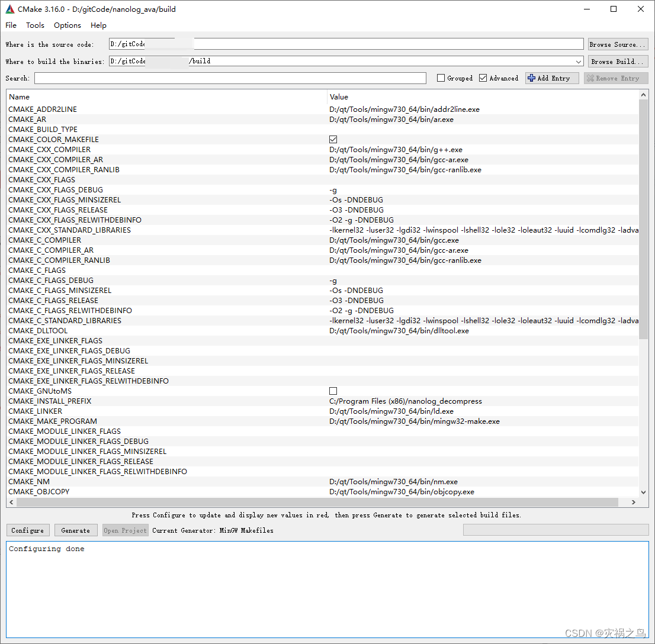Toggle the Advanced checkbox
The height and width of the screenshot is (644, 655).
pyautogui.click(x=483, y=78)
